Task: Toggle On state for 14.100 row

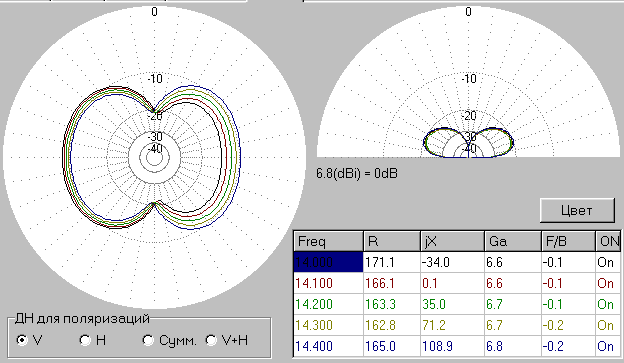Action: coord(608,283)
